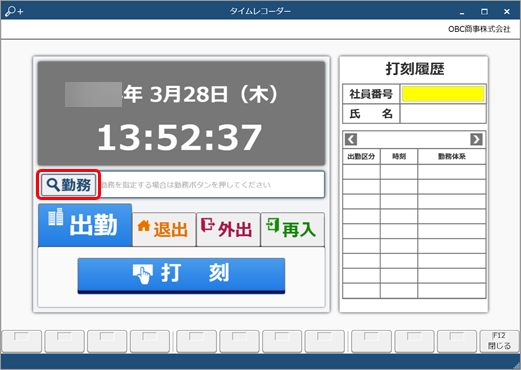Click the yellow 社員番号 input field

(443, 94)
